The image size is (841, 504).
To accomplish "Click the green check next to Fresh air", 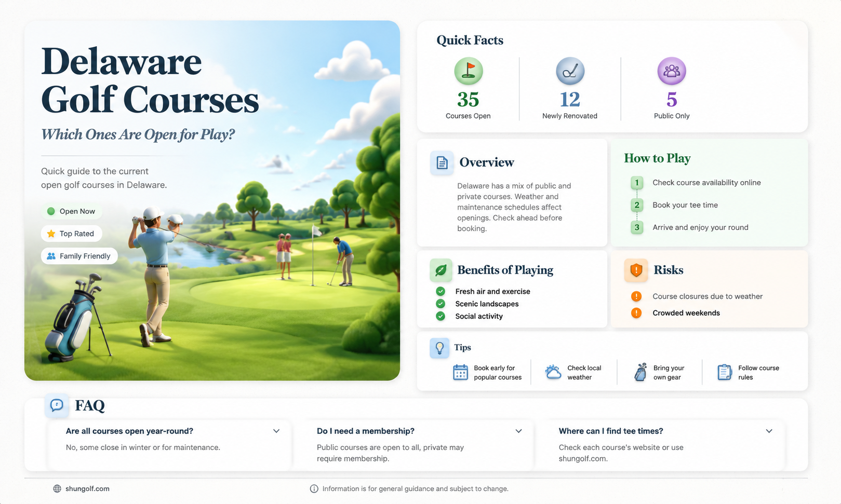I will 440,291.
